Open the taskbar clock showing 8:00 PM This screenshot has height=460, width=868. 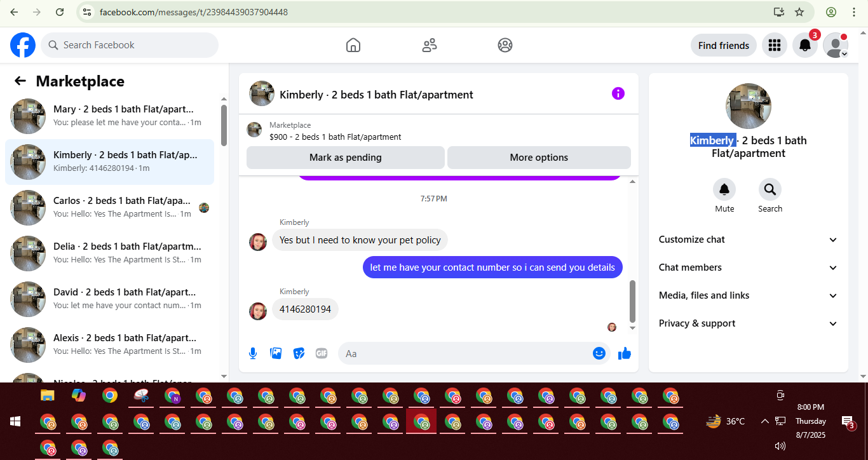coord(810,421)
